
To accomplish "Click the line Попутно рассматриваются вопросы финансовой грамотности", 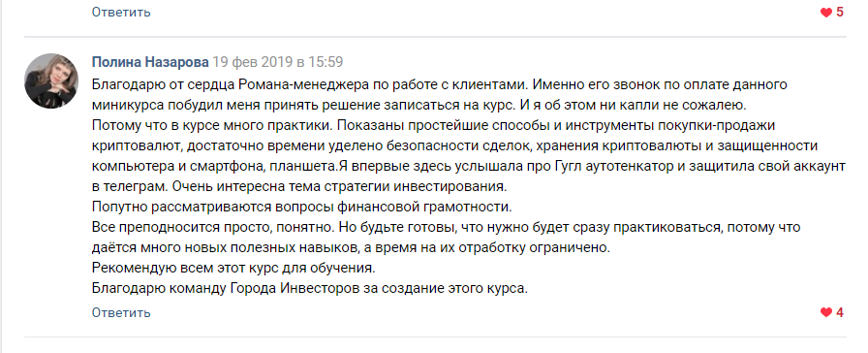I will pyautogui.click(x=302, y=208).
